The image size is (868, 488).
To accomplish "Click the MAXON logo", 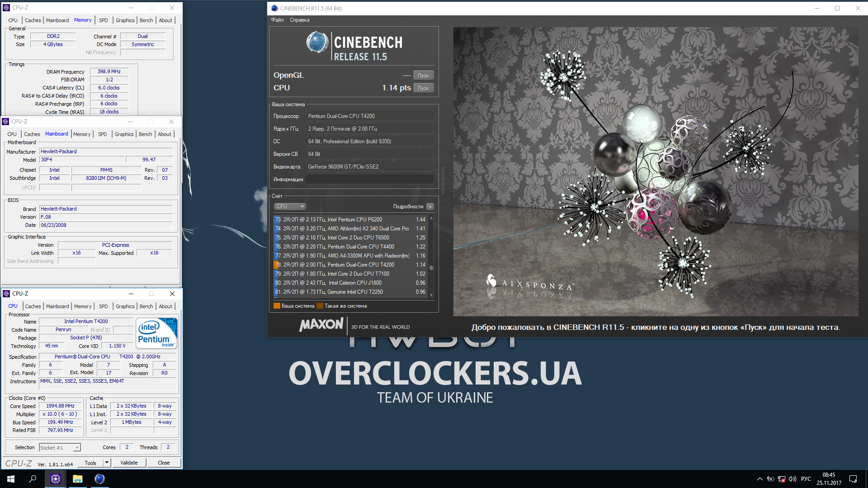I will [x=321, y=324].
